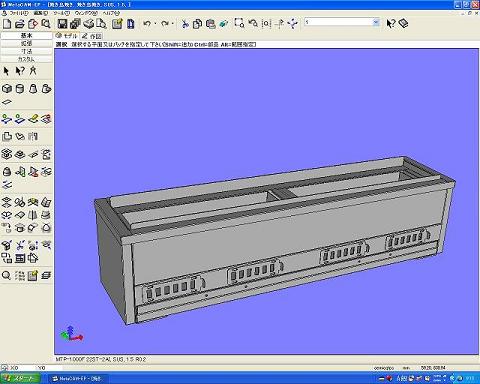Viewport: 480px width, 384px height.
Task: Switch to the 作図 tab
Action: (92, 36)
